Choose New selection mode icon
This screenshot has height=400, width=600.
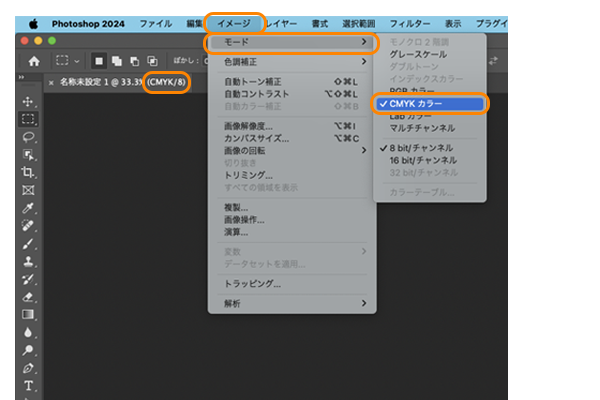[99, 61]
